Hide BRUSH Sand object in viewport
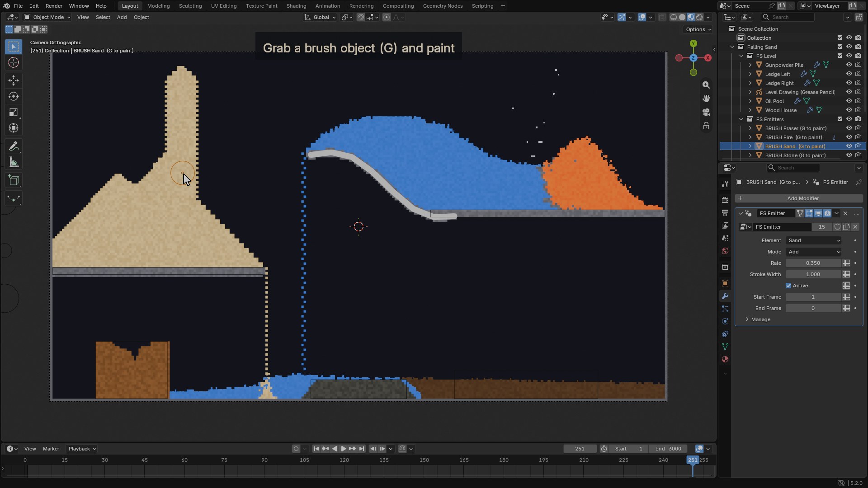 849,146
